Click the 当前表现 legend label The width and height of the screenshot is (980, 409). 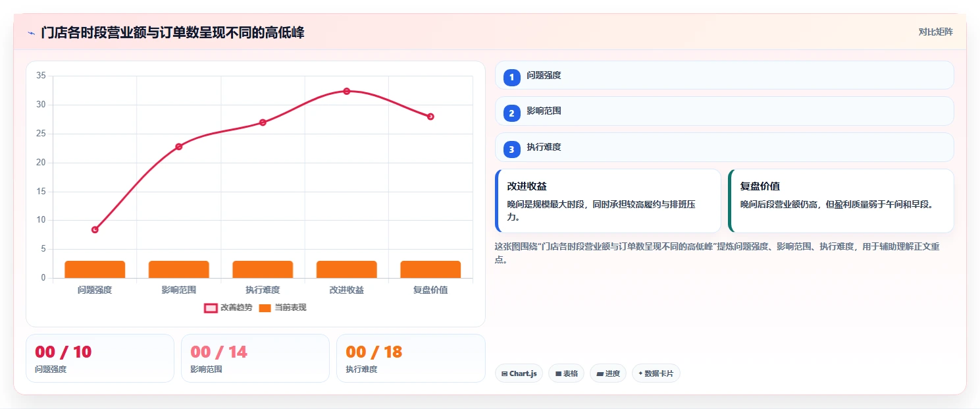coord(290,308)
